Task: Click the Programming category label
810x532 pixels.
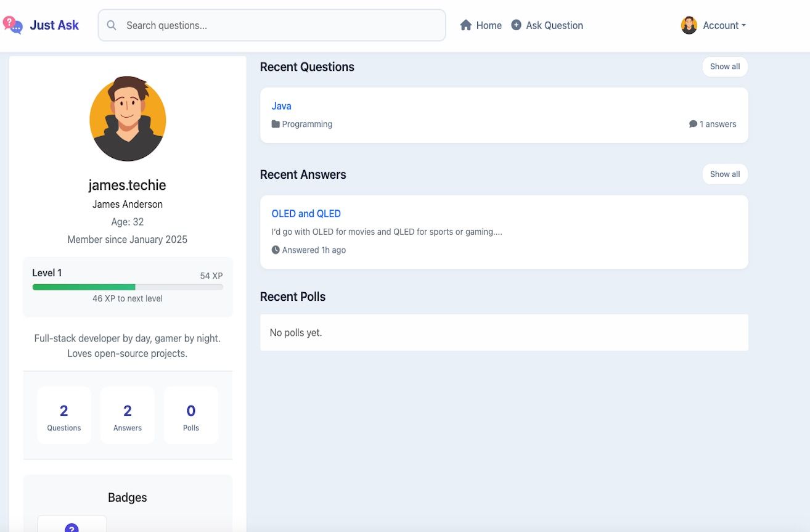Action: (307, 124)
